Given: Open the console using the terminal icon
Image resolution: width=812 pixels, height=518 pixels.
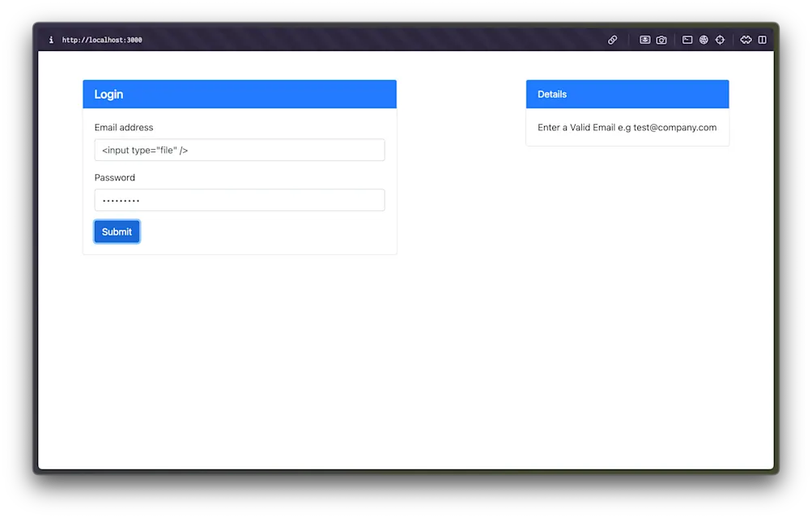Looking at the screenshot, I should [x=687, y=39].
